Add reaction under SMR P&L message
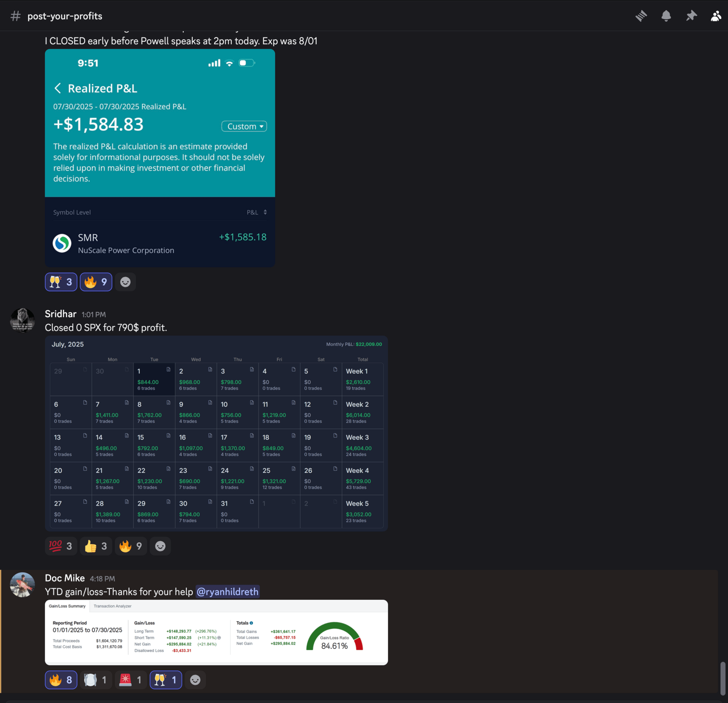 point(125,282)
